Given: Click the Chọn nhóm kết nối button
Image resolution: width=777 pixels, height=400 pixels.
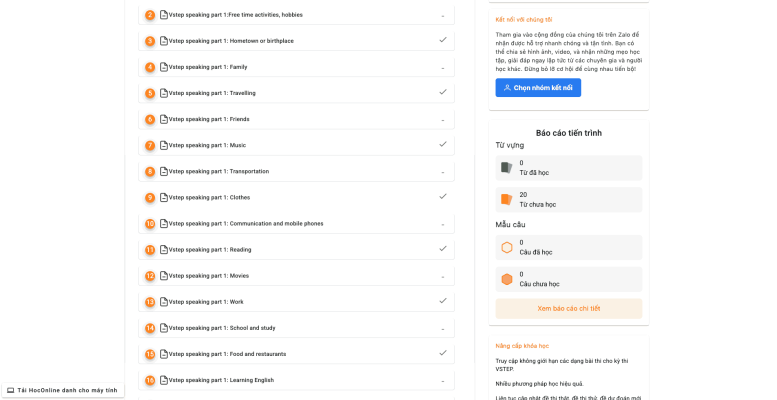Looking at the screenshot, I should tap(538, 88).
